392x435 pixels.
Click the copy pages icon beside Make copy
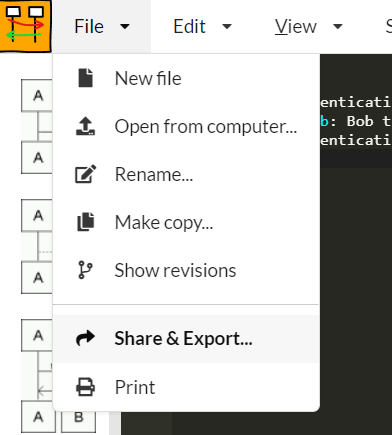[x=86, y=222]
